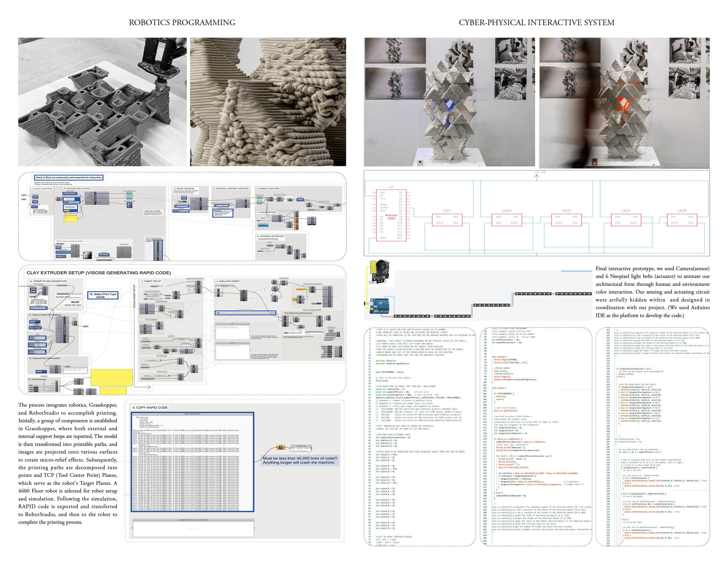Click the 1b. Select Print Type box
This screenshot has width=728, height=563.
pos(103,295)
